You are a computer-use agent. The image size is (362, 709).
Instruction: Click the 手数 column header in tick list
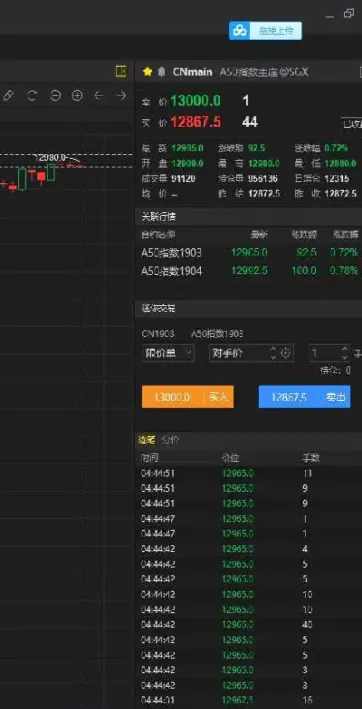311,458
